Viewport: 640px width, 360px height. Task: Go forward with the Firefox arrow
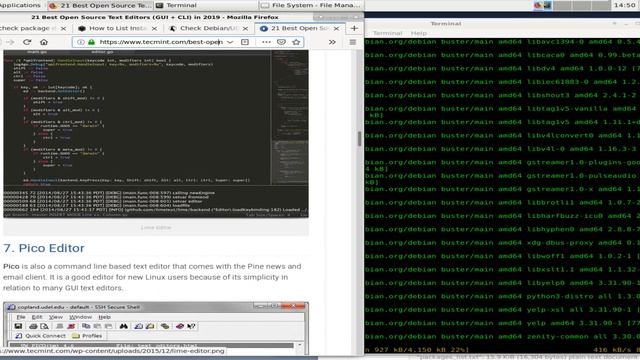point(10,42)
